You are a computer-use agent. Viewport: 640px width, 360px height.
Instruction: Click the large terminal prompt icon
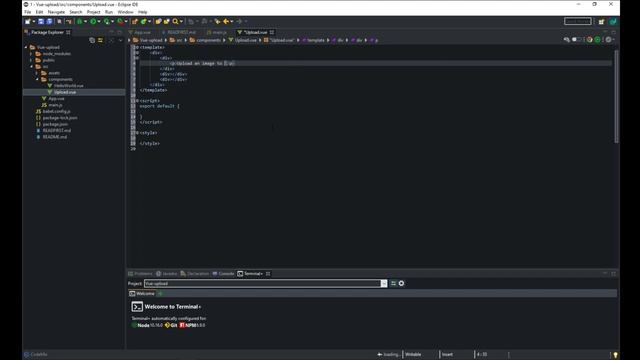(137, 307)
